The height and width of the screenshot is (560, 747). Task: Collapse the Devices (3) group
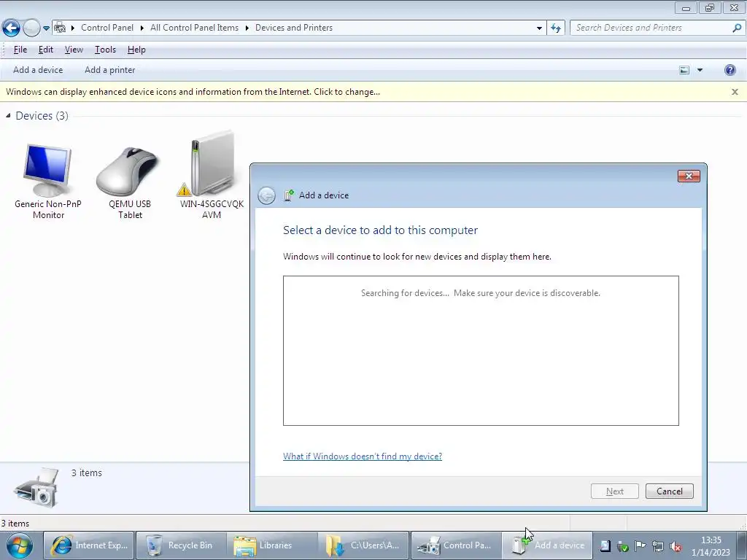(8, 116)
